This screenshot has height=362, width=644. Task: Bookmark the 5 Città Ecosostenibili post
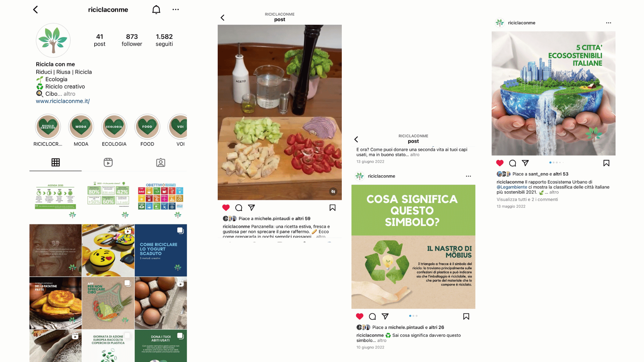click(606, 163)
